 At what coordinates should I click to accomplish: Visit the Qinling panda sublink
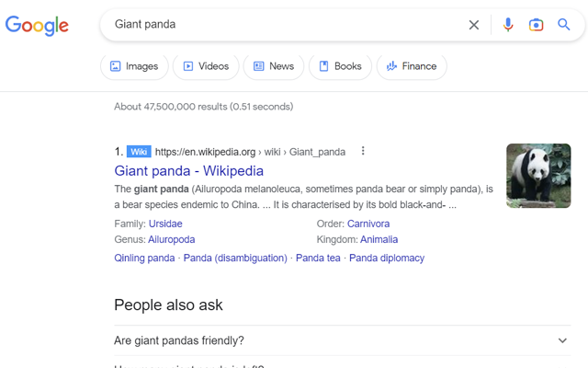(144, 259)
